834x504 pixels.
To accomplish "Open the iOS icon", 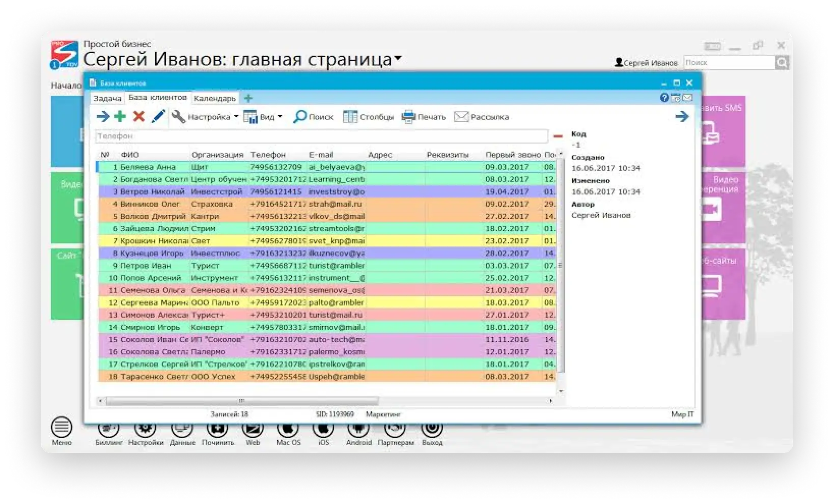I will tap(323, 431).
